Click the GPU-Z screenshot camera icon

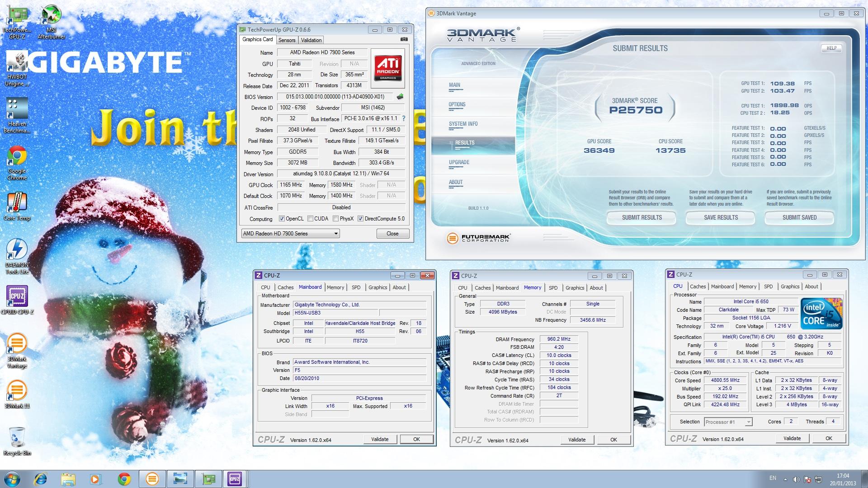(404, 40)
